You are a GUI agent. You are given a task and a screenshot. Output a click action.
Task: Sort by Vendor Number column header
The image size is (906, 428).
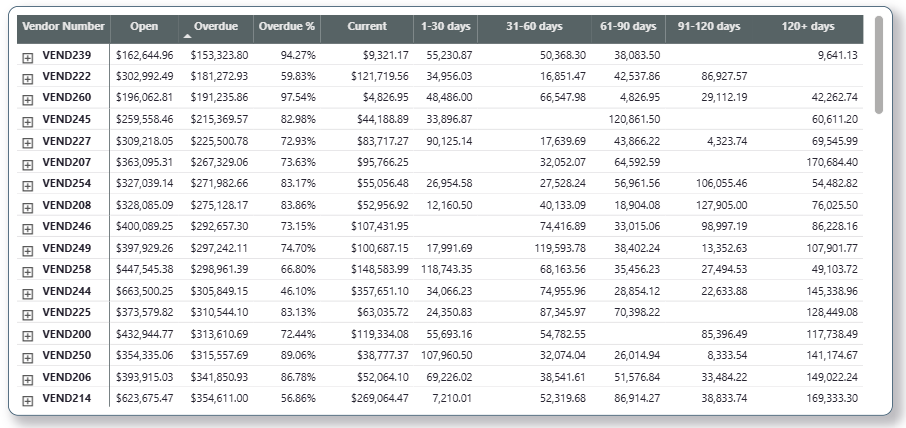[x=64, y=27]
